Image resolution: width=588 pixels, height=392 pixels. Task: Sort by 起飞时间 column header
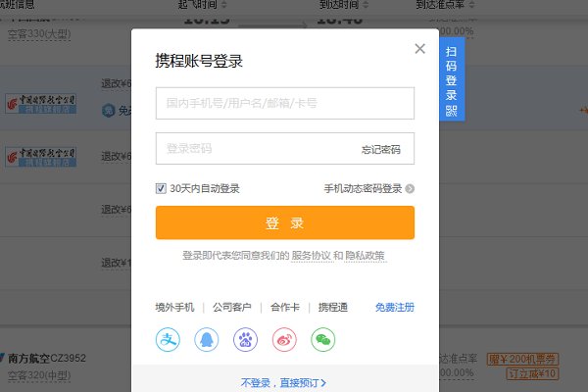[202, 5]
